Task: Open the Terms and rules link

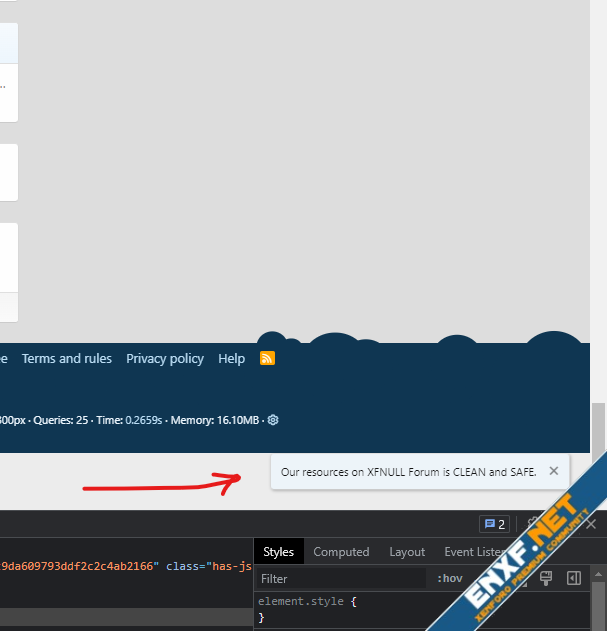Action: (x=67, y=358)
